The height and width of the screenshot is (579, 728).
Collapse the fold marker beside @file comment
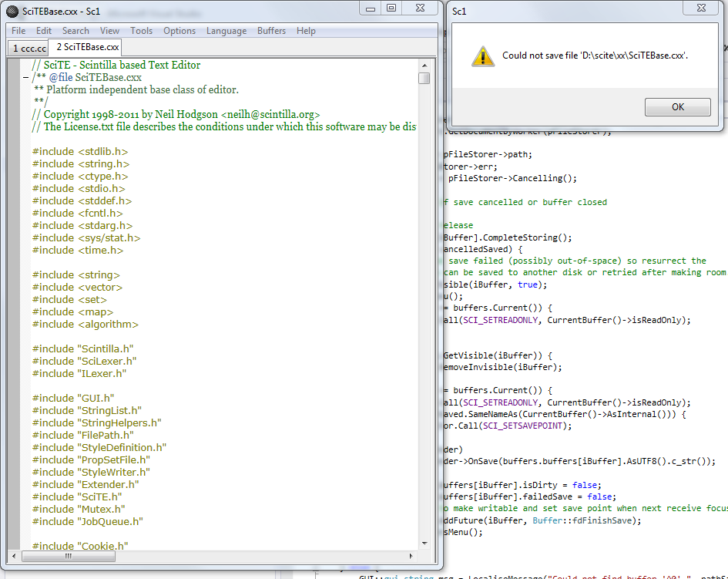(x=25, y=77)
